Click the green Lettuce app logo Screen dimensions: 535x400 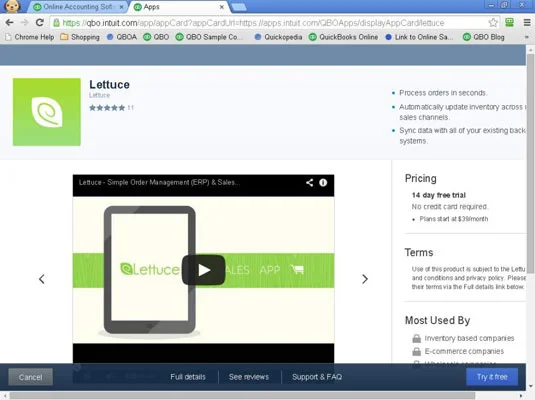click(47, 112)
